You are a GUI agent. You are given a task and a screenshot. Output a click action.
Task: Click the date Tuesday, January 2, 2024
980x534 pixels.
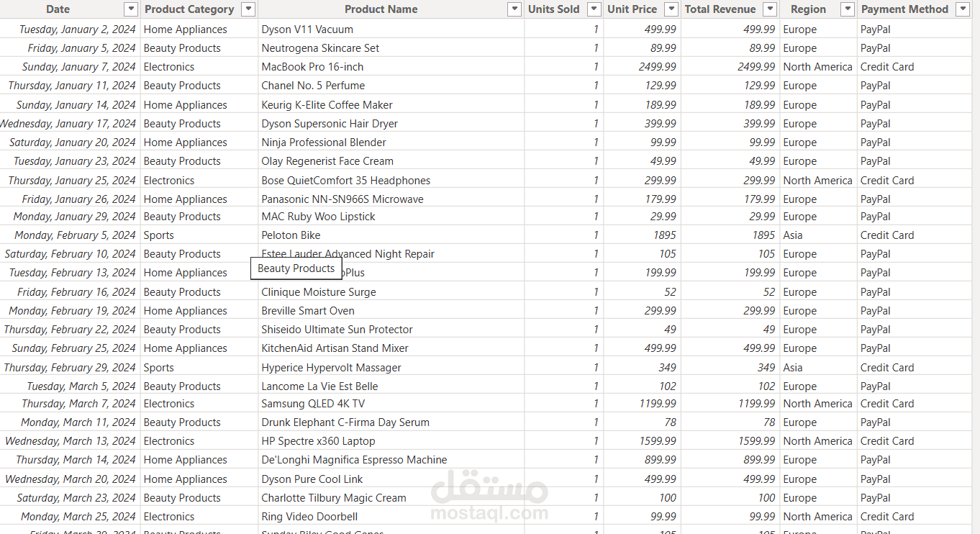click(x=77, y=30)
